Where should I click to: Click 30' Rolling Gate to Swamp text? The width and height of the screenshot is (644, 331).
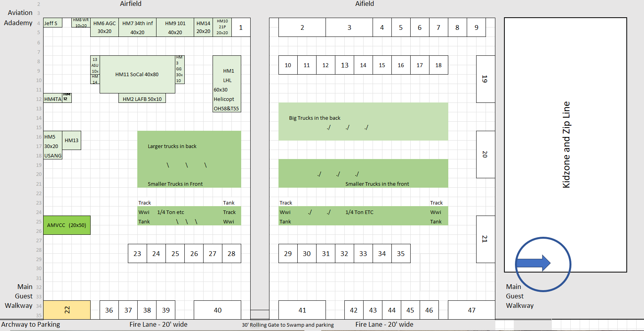(x=287, y=325)
